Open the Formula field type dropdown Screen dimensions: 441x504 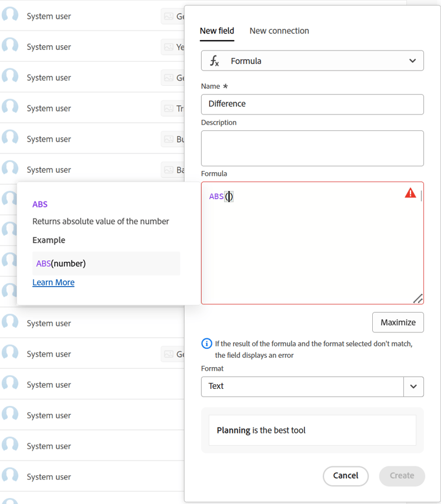(x=312, y=61)
